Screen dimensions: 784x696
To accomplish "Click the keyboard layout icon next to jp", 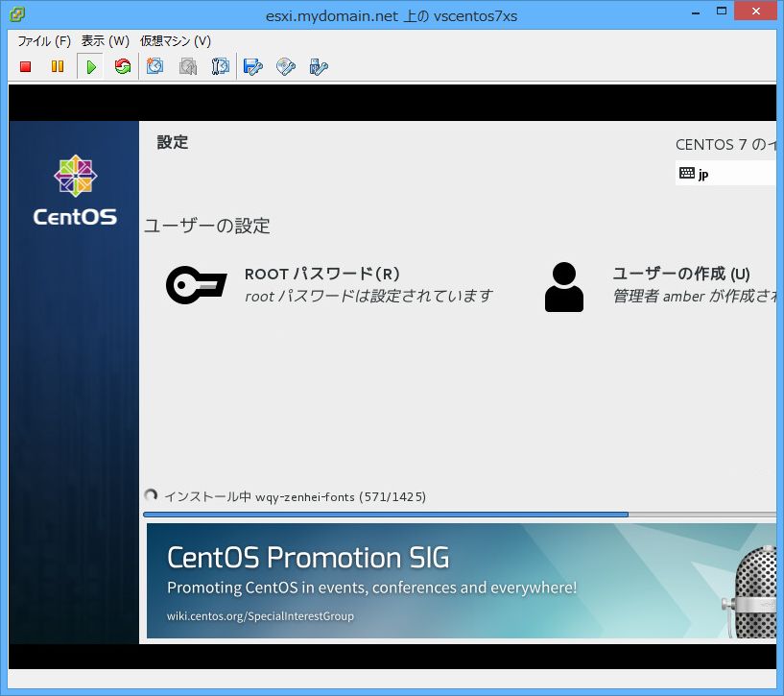I will (687, 173).
